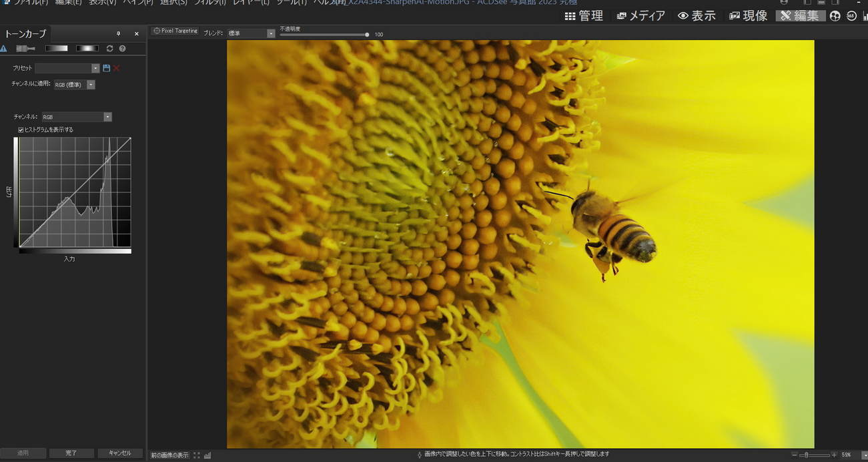Switch to 編集 mode
Image resolution: width=868 pixels, height=462 pixels.
(800, 15)
